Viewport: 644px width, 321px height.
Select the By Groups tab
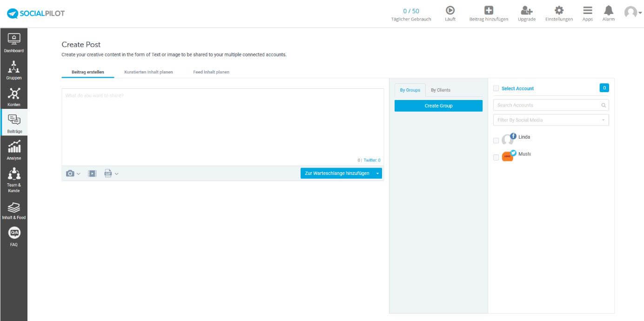pyautogui.click(x=410, y=90)
